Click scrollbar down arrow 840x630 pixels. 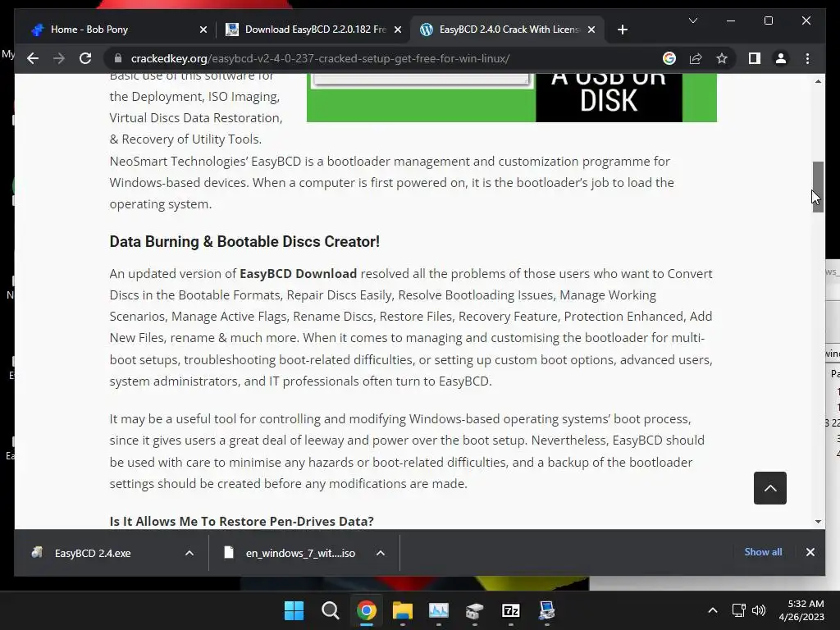click(818, 521)
